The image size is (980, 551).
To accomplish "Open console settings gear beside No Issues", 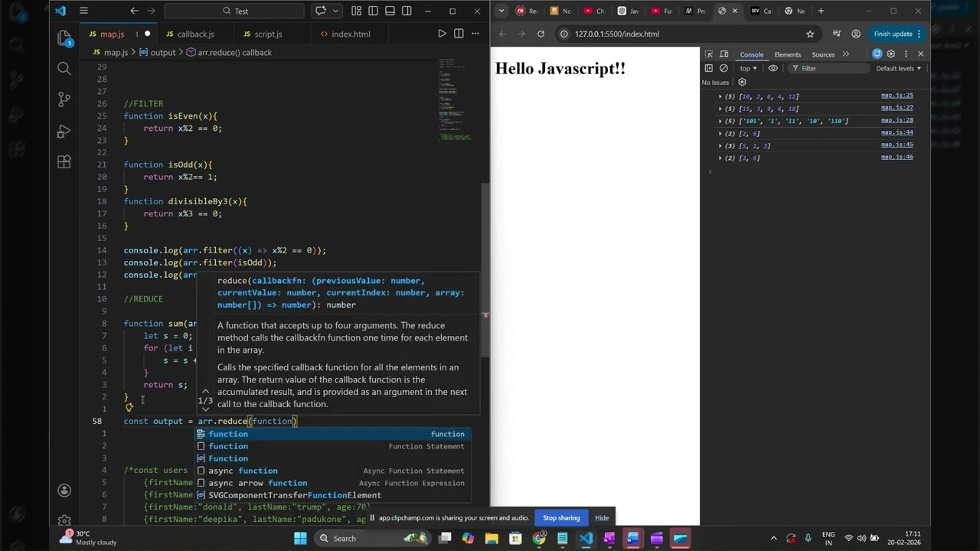I will (742, 82).
